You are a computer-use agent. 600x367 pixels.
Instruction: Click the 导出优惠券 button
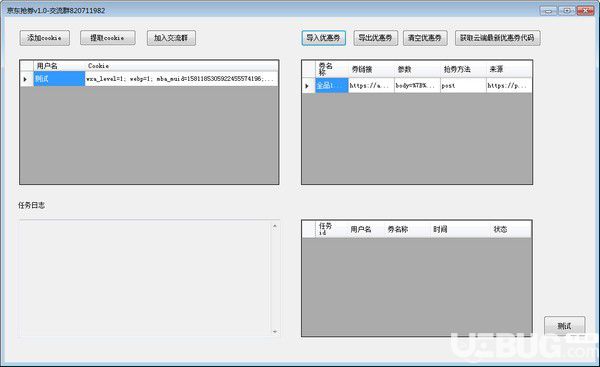pyautogui.click(x=375, y=38)
